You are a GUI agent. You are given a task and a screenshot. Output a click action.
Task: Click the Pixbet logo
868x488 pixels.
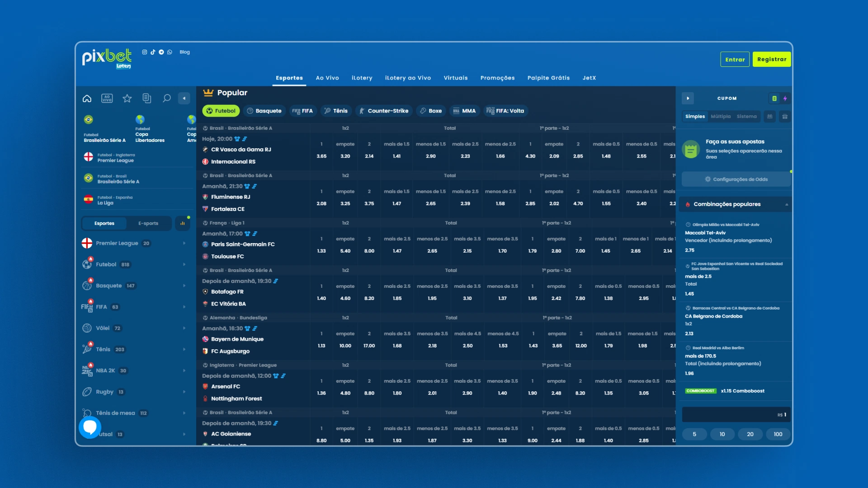point(107,58)
